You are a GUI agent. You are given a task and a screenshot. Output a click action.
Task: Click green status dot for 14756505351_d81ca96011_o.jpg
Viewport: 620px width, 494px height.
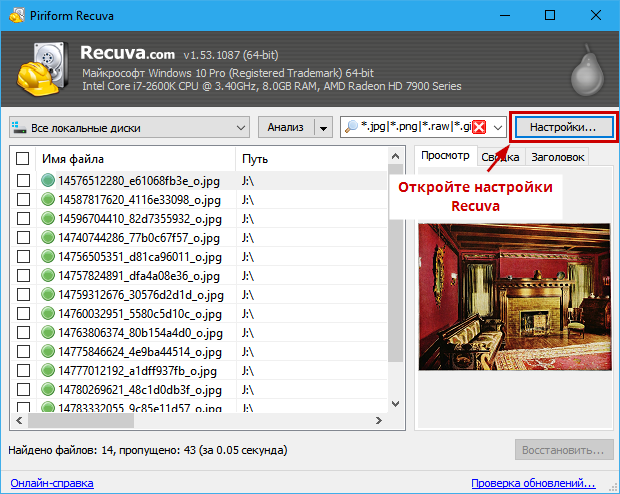tap(48, 256)
